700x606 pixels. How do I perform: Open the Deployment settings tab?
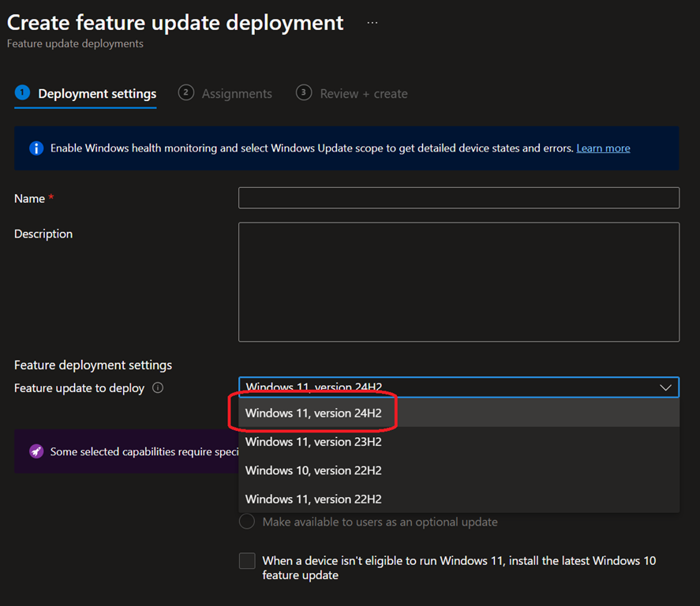[97, 94]
